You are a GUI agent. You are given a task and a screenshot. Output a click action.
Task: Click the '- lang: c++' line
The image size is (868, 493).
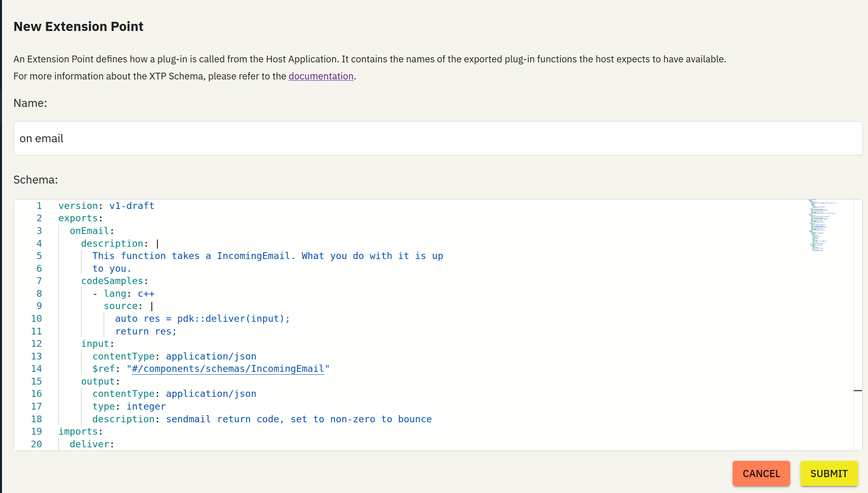(123, 294)
